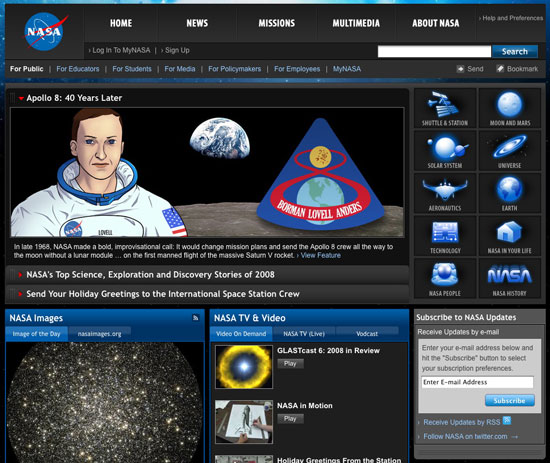Click the Bookmark icon

click(500, 69)
